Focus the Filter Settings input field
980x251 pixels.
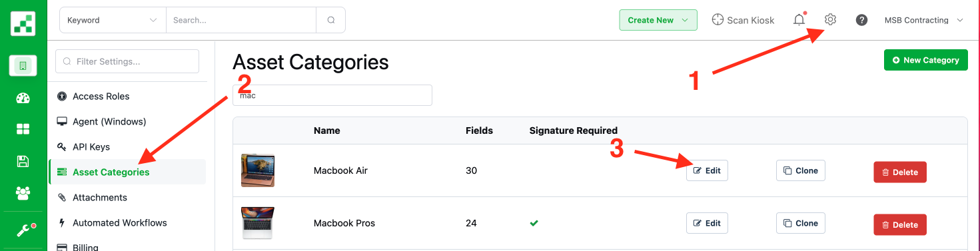click(127, 61)
